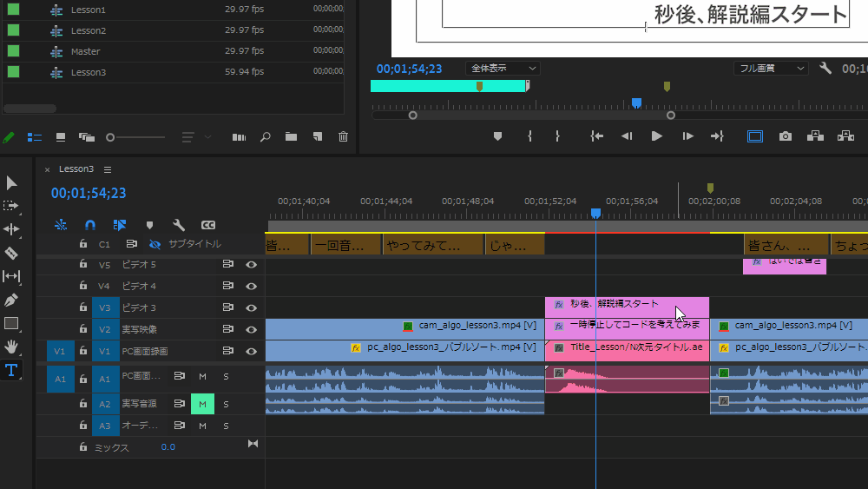Screen dimensions: 868x489
Task: Click the Lift button in Program Monitor
Action: point(815,136)
